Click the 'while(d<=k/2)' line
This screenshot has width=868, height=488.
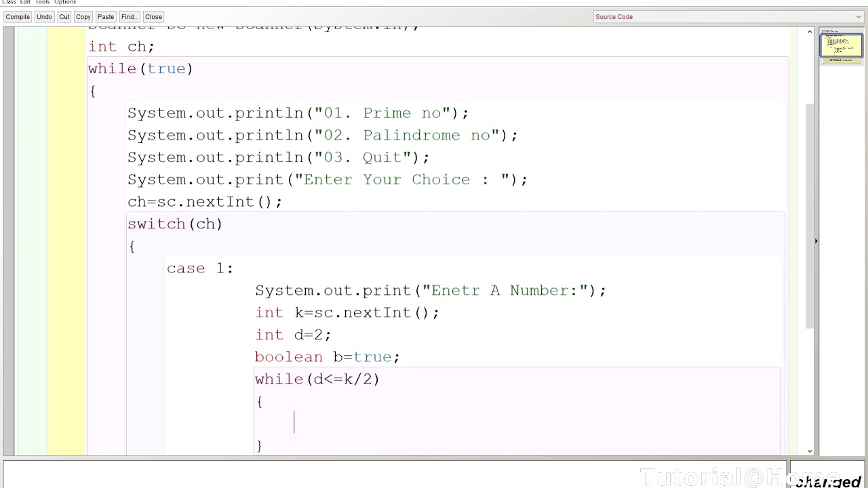click(317, 380)
